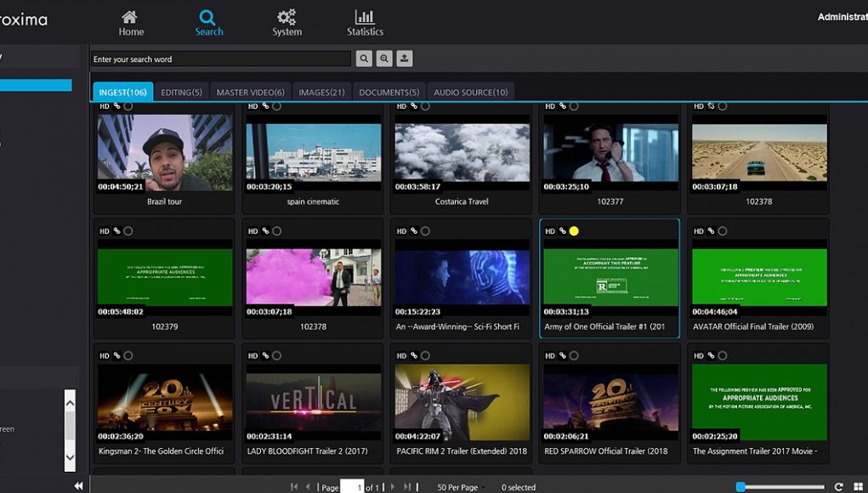Click the link icon on The Assignment Trailer
This screenshot has height=493, width=868.
click(x=711, y=355)
